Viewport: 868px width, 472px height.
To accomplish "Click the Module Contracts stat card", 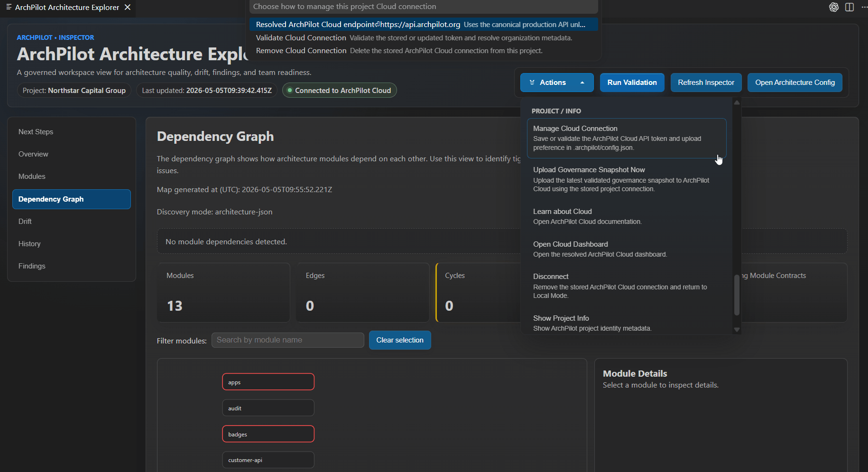I will pyautogui.click(x=794, y=293).
